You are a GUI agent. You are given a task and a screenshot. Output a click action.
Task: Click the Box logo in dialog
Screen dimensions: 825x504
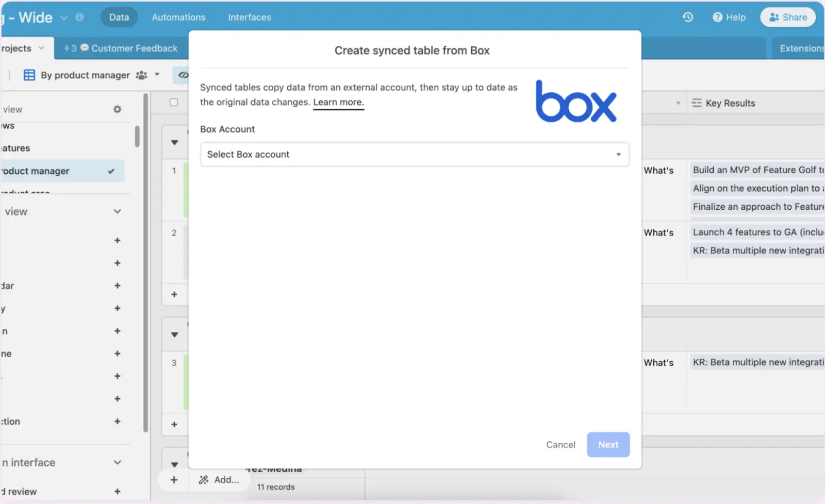576,101
